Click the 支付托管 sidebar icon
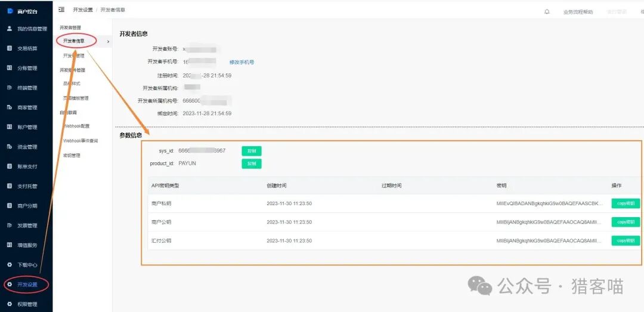644x312 pixels. [x=10, y=186]
